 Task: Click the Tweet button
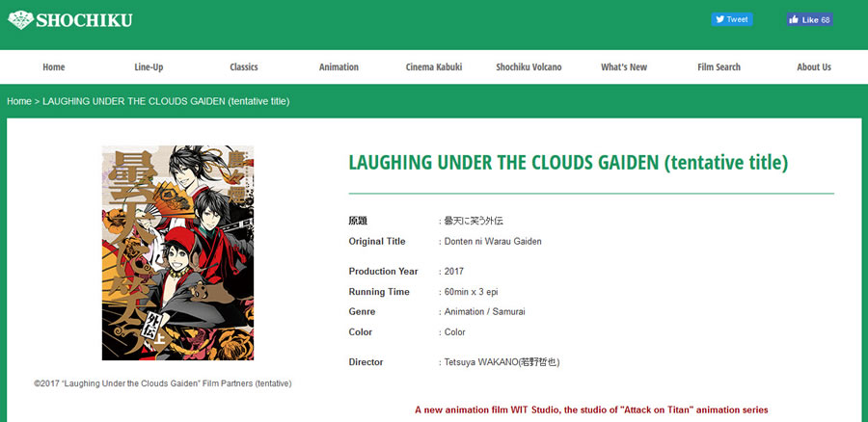click(x=731, y=19)
